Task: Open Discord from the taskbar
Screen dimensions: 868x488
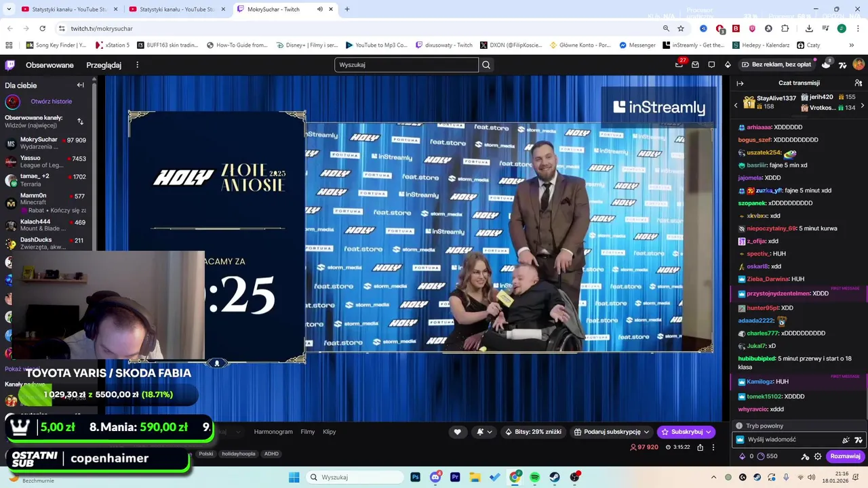Action: point(435,477)
